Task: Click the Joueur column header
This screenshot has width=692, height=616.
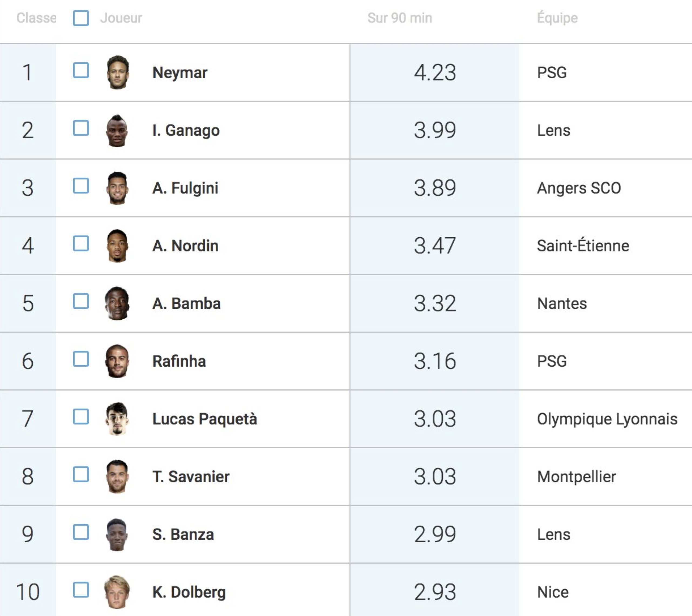Action: 121,18
